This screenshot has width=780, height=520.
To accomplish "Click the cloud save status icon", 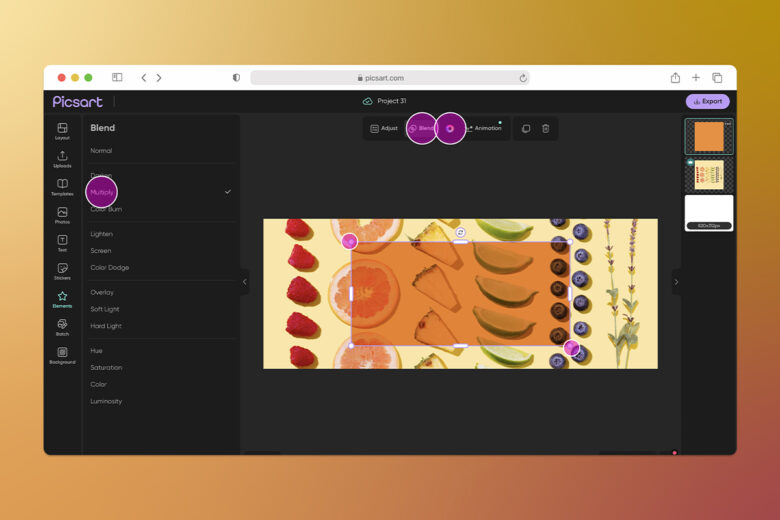I will pos(368,101).
